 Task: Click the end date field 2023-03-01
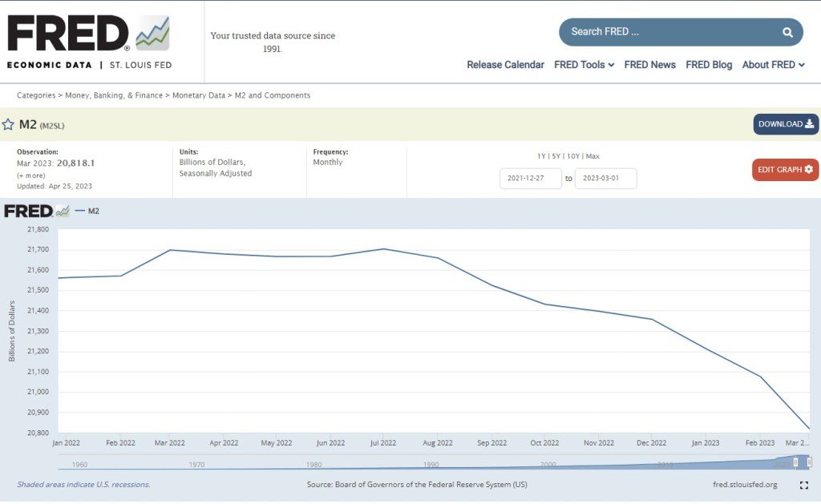tap(605, 179)
